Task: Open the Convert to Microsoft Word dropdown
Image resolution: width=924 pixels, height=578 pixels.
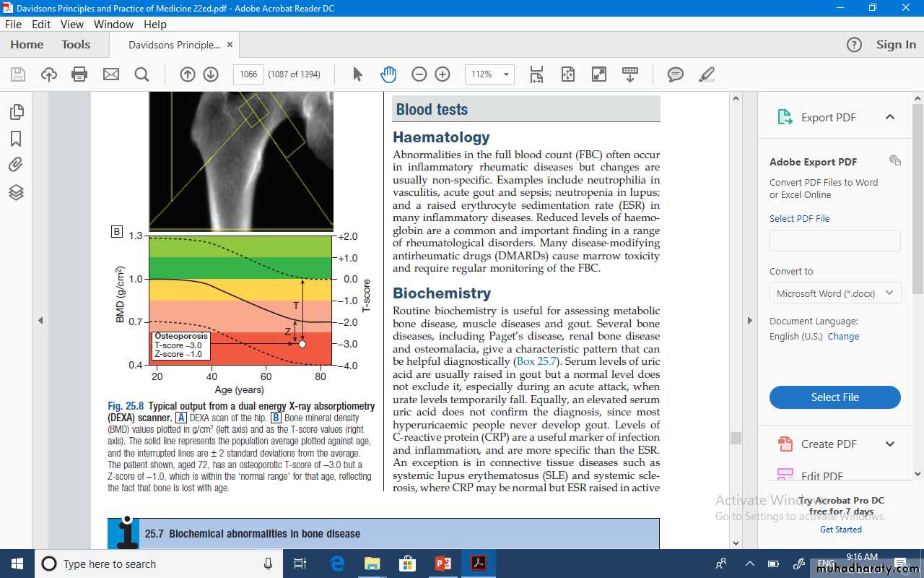Action: 834,293
